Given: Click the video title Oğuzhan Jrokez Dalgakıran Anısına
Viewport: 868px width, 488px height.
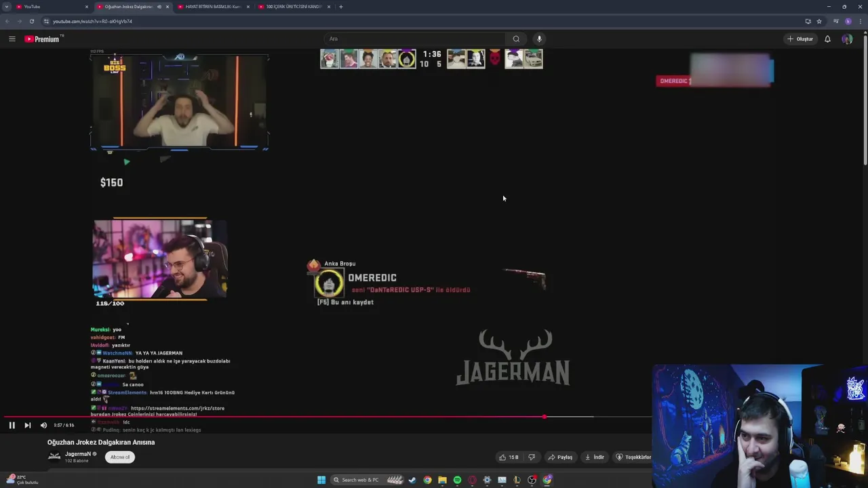Looking at the screenshot, I should (101, 442).
